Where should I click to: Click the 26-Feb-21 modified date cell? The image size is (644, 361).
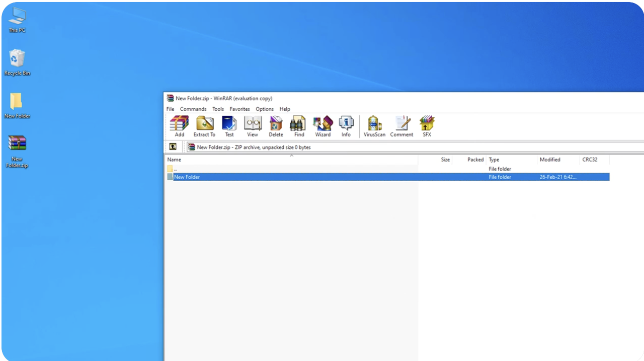tap(558, 177)
